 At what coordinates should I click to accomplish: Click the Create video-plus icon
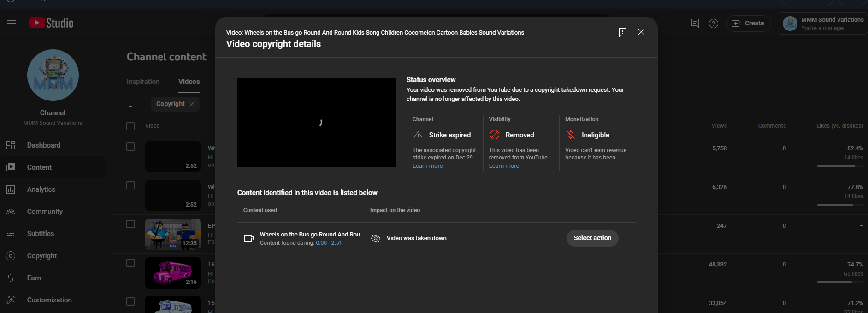point(737,24)
